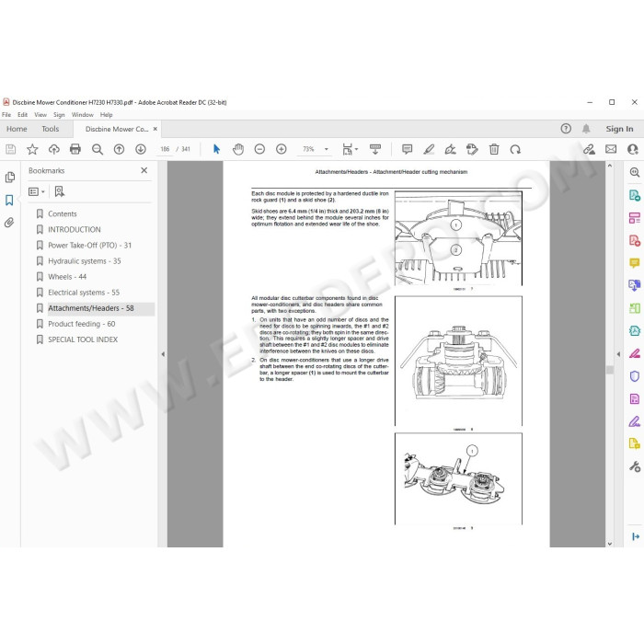Viewport: 644px width, 644px height.
Task: Click find current bookmark icon
Action: [60, 191]
